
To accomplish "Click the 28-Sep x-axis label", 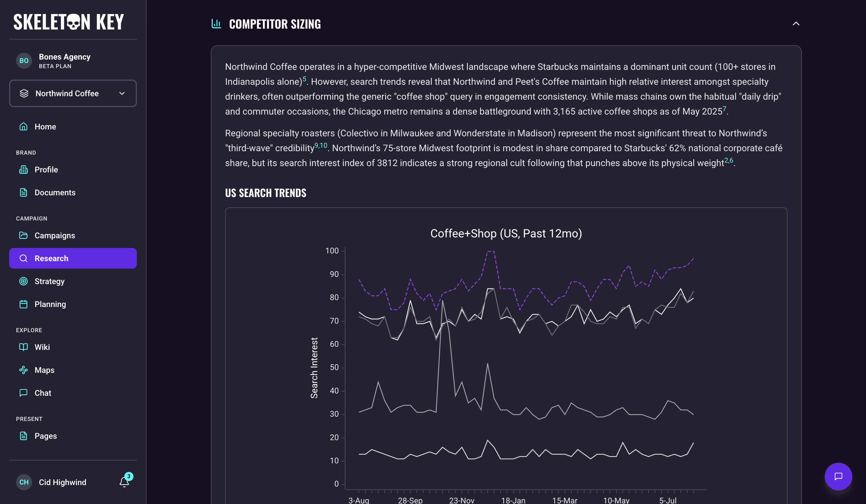I will (410, 500).
